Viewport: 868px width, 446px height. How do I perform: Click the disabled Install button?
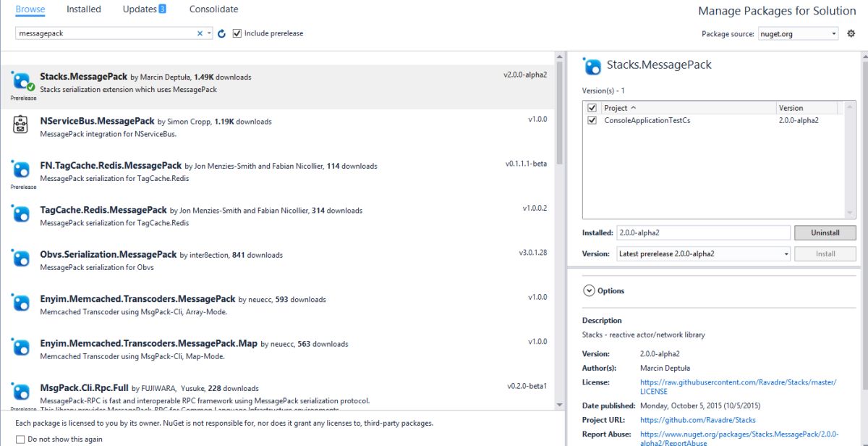tap(825, 254)
